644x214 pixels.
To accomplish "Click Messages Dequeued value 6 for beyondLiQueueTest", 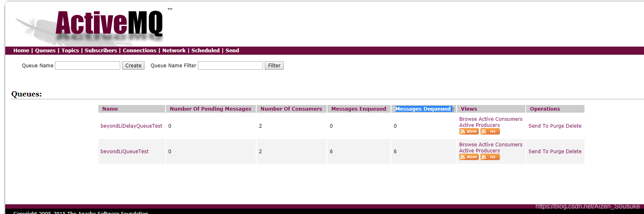I will pyautogui.click(x=395, y=152).
